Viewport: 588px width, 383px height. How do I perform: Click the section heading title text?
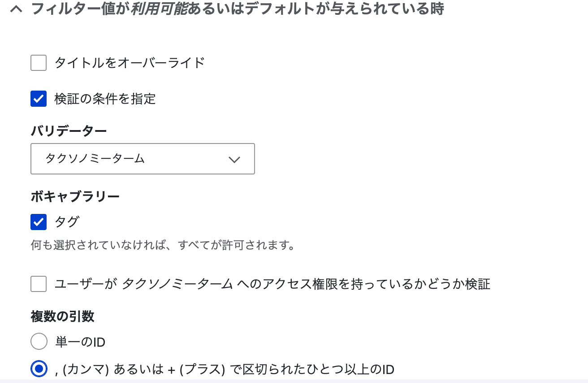tap(238, 9)
